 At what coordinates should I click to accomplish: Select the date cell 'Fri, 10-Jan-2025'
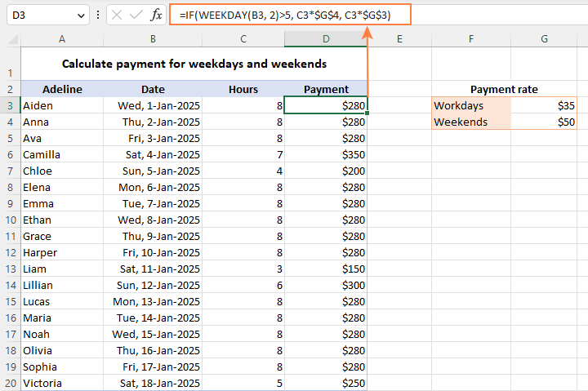[x=153, y=253]
